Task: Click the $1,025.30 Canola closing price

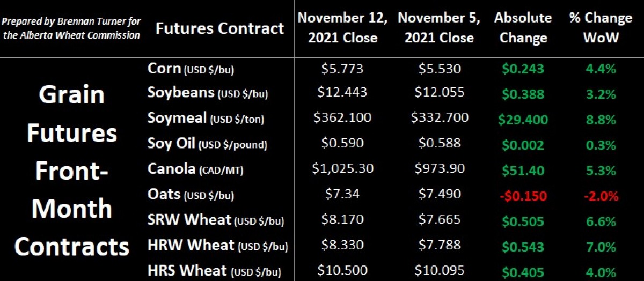Action: point(342,169)
